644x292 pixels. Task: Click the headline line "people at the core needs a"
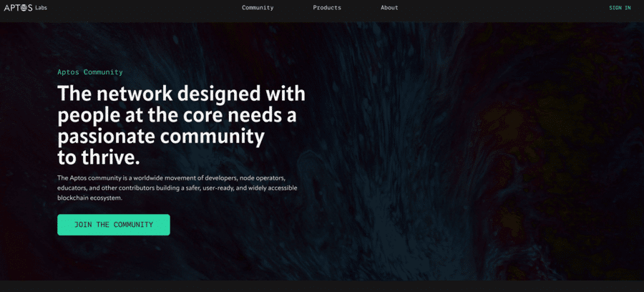[x=177, y=116]
